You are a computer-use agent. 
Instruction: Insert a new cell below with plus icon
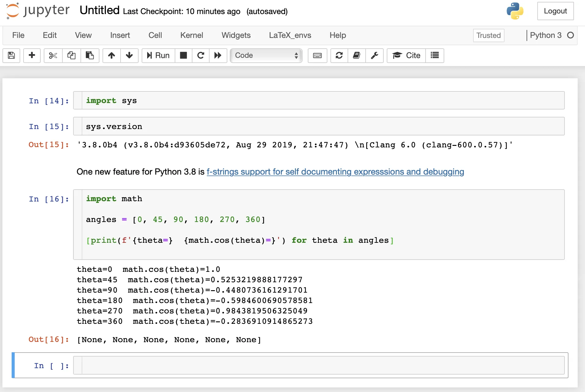(32, 55)
